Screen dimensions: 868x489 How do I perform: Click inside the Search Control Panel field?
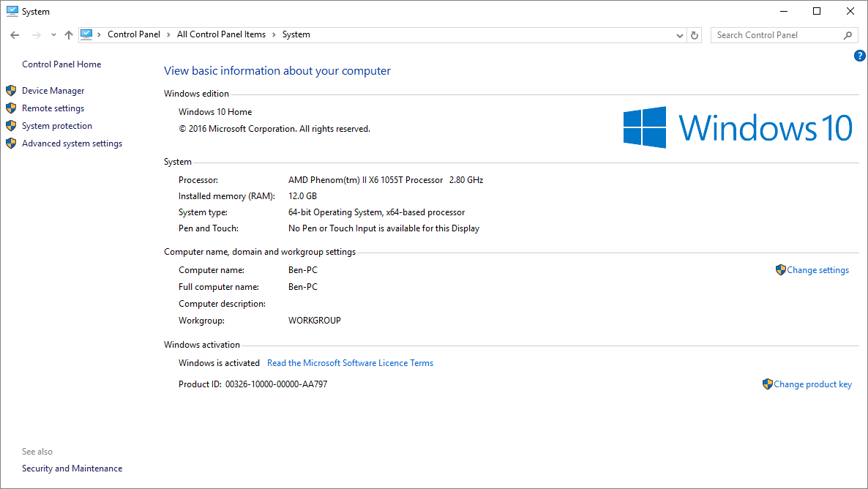pyautogui.click(x=776, y=35)
